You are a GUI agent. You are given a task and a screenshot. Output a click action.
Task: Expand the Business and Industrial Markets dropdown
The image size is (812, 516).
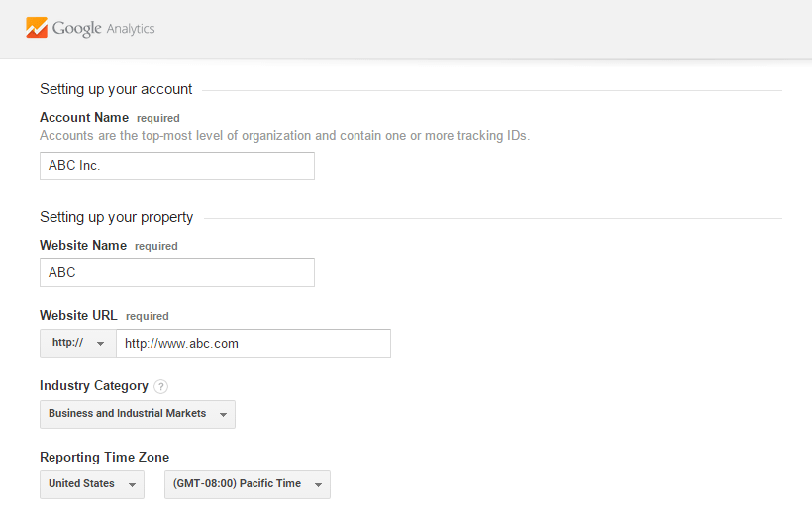coord(137,414)
